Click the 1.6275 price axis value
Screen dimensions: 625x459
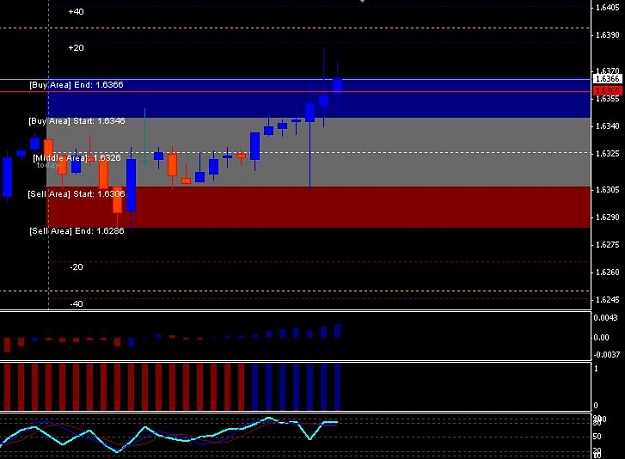coord(607,245)
